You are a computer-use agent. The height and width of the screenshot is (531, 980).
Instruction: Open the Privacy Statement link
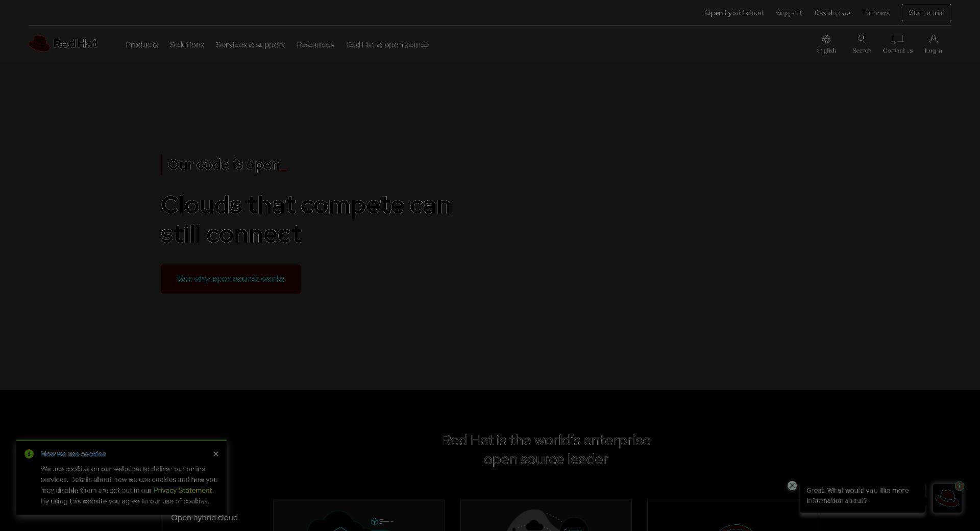click(x=183, y=490)
